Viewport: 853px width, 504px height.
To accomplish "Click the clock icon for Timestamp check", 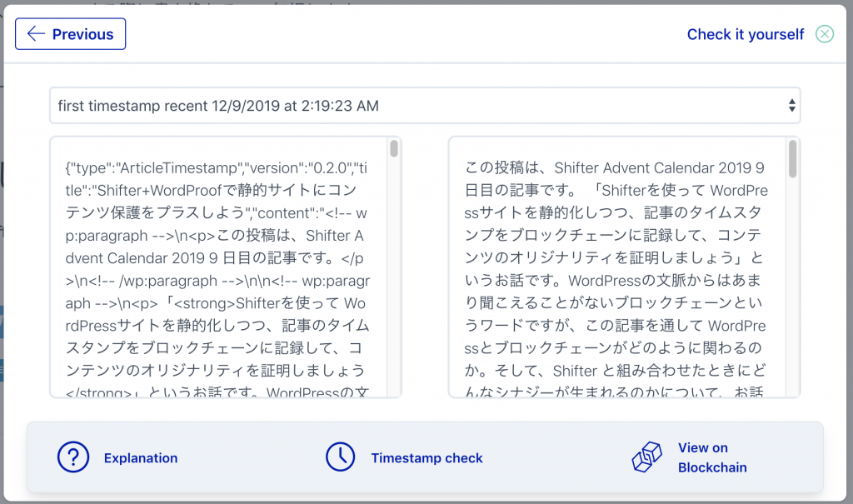I will (340, 457).
